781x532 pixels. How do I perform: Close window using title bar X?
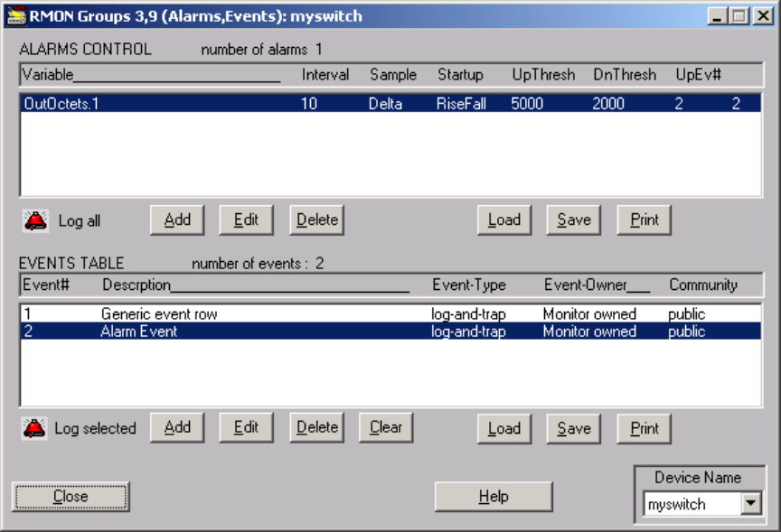pyautogui.click(x=763, y=16)
